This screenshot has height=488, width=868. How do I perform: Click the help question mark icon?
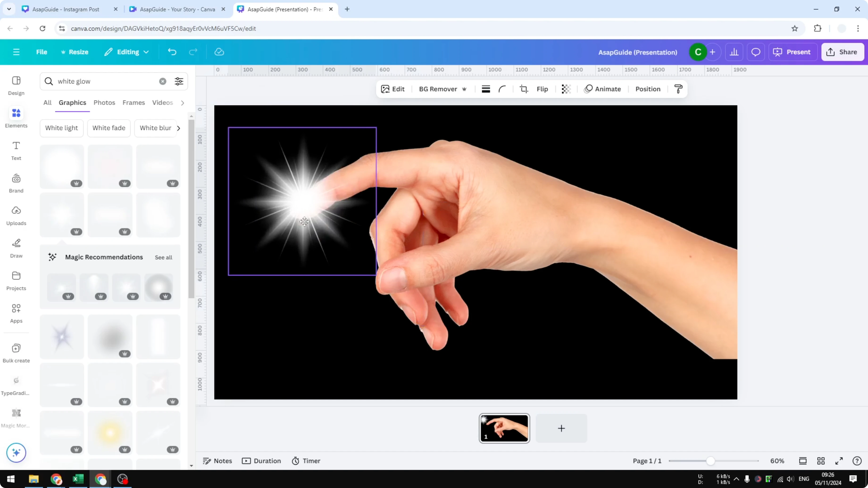[858, 461]
